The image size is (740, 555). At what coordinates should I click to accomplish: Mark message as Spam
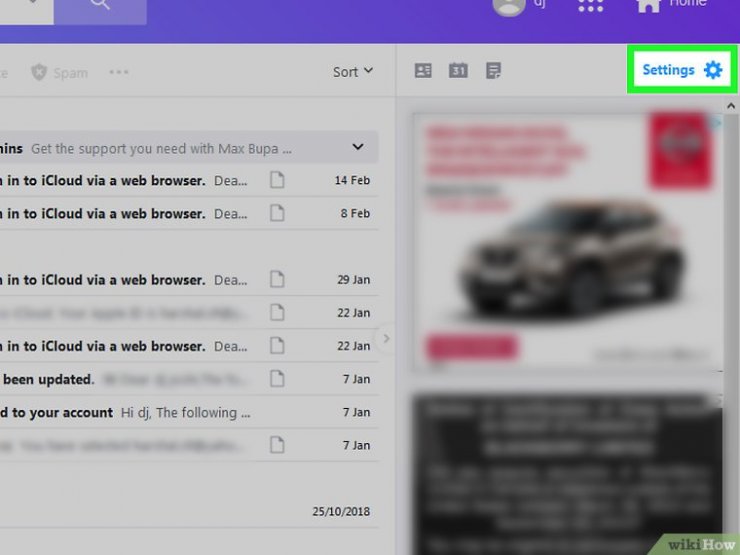point(59,73)
